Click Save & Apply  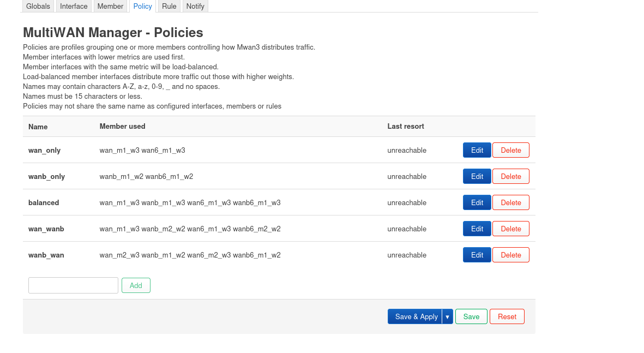pyautogui.click(x=415, y=316)
